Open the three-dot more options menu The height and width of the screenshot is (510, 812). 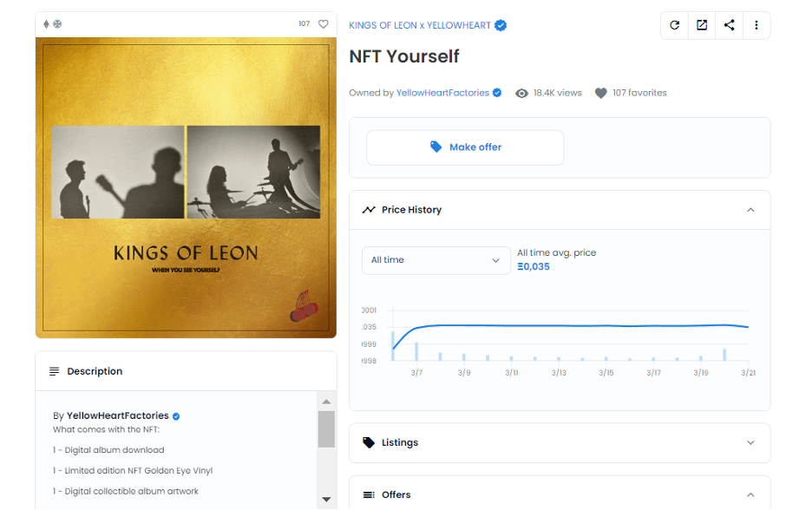click(756, 25)
